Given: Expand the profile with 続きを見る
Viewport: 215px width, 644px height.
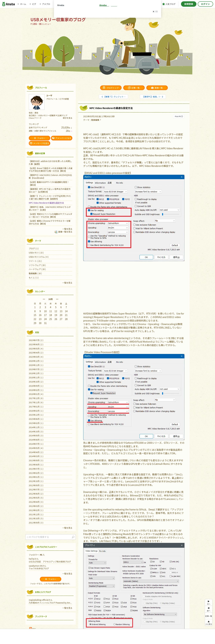Looking at the screenshot, I should (x=67, y=118).
